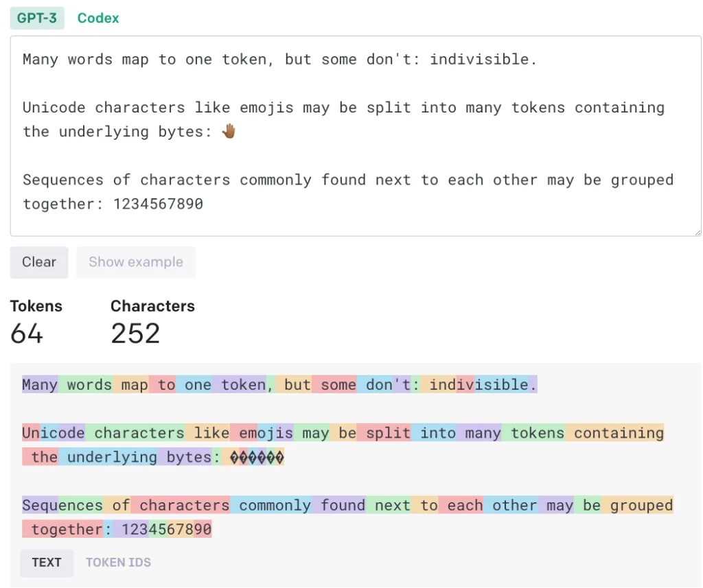This screenshot has height=588, width=703.
Task: Click the 'Tokens' heading label
Action: click(36, 306)
